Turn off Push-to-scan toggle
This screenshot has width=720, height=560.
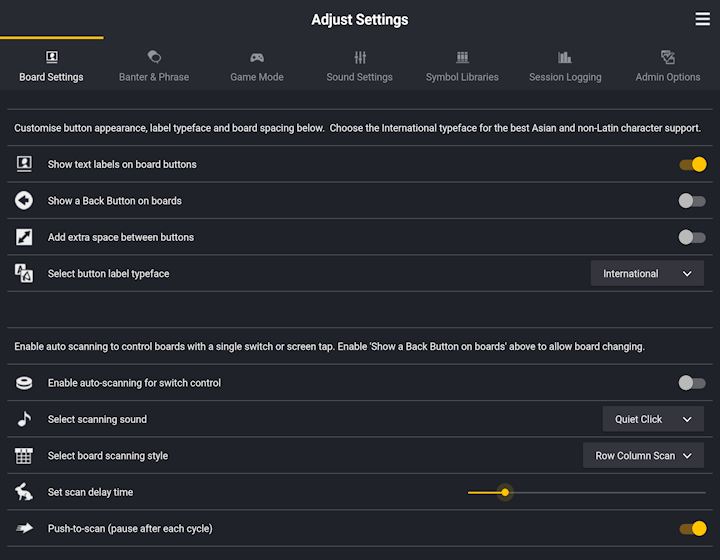pyautogui.click(x=693, y=528)
